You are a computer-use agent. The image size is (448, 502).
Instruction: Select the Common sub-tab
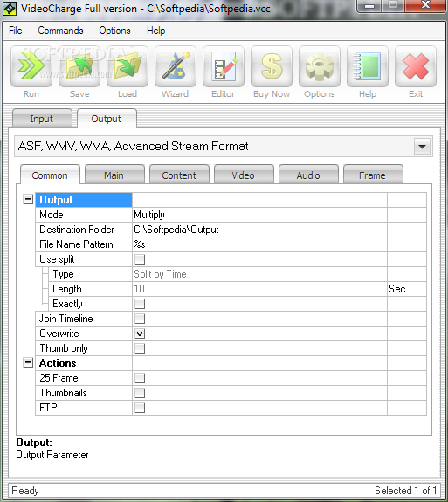(50, 175)
